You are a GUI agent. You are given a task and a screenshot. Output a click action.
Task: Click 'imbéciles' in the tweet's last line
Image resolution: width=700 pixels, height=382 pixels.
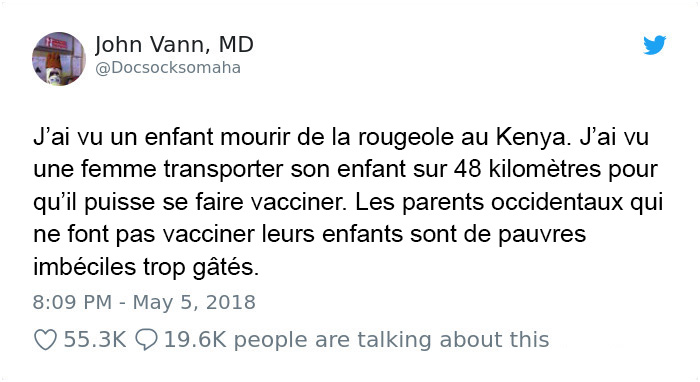[x=84, y=267]
